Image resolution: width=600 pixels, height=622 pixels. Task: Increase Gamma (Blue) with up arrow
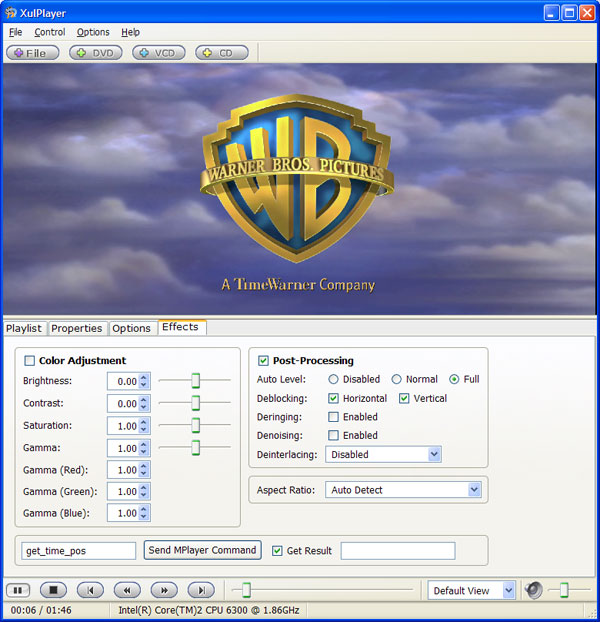(x=144, y=509)
